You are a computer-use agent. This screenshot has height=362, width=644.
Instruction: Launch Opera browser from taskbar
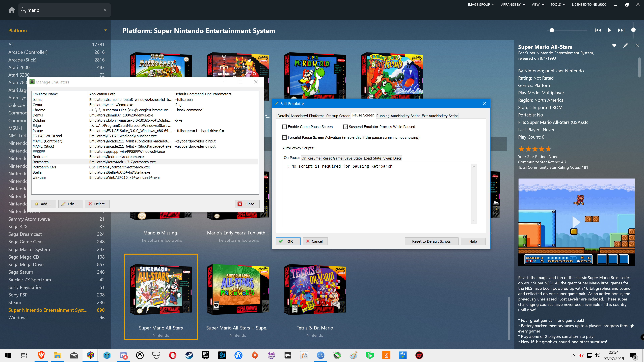(173, 355)
